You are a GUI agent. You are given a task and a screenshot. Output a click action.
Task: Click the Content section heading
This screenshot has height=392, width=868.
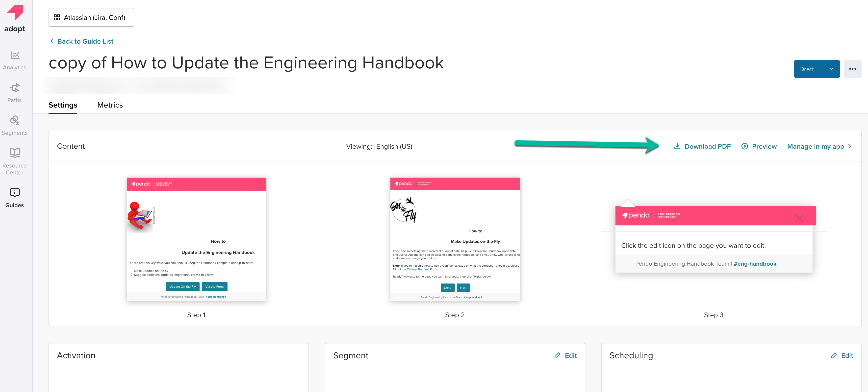pyautogui.click(x=71, y=146)
